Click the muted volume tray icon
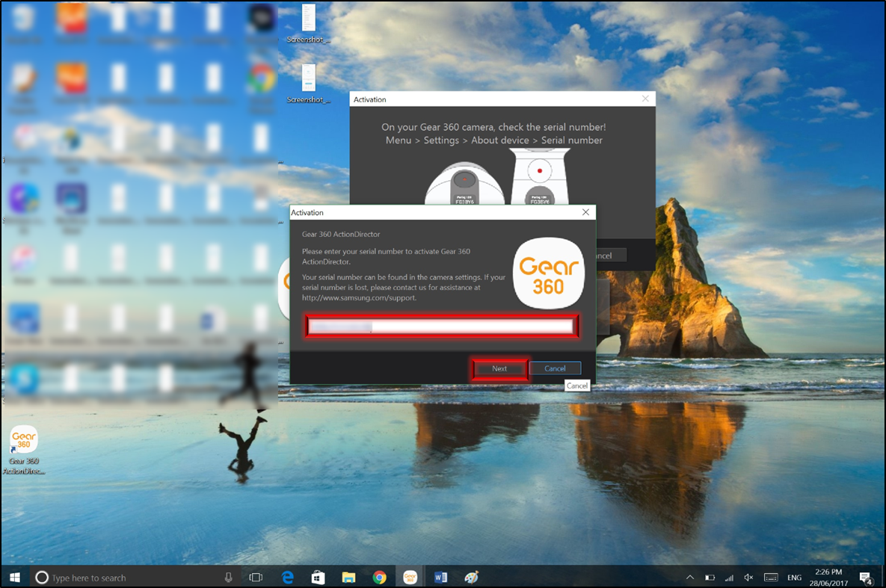 tap(748, 578)
